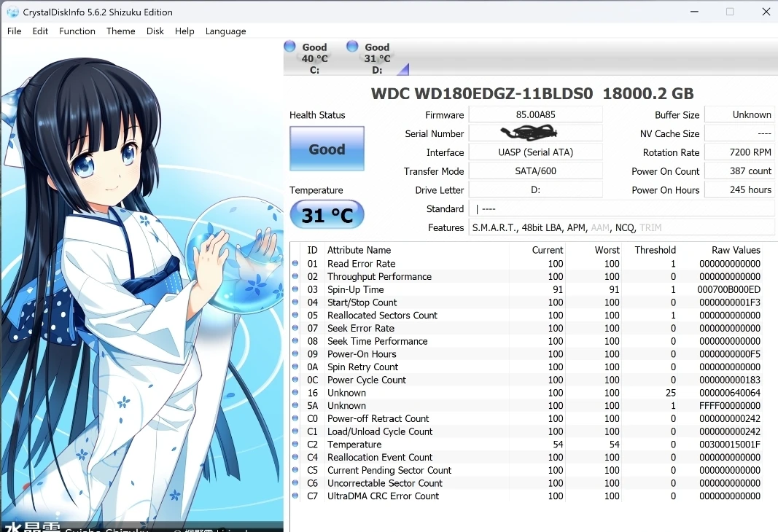
Task: Click status dot of Start/Stop Count row
Action: click(x=296, y=302)
